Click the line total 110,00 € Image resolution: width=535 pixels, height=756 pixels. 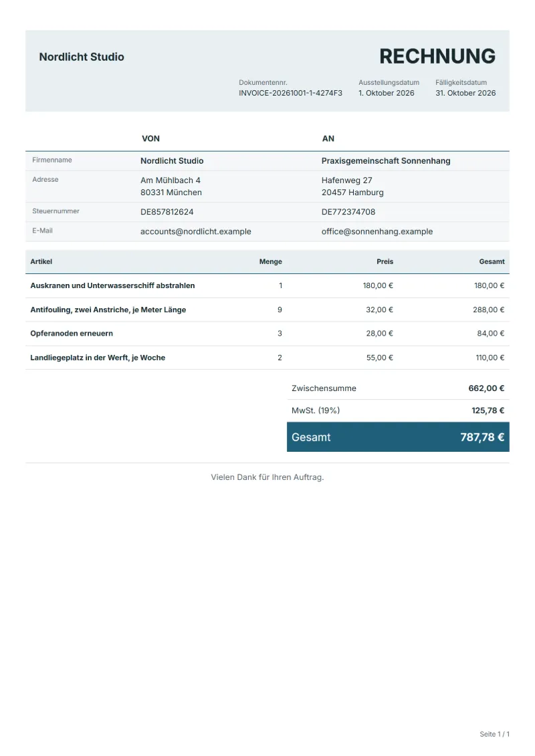490,358
